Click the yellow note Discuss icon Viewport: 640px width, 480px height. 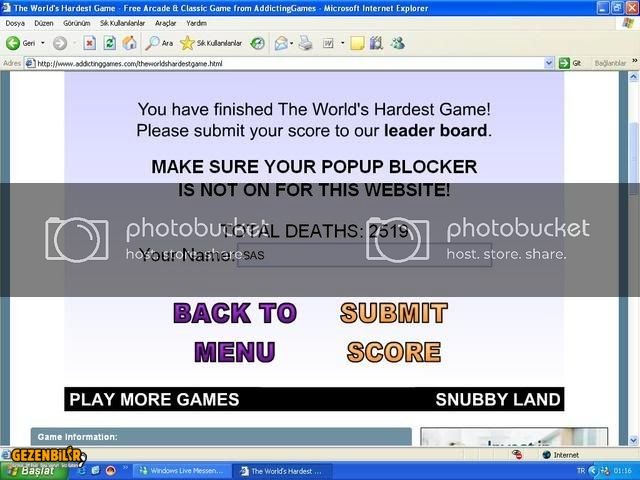click(357, 43)
